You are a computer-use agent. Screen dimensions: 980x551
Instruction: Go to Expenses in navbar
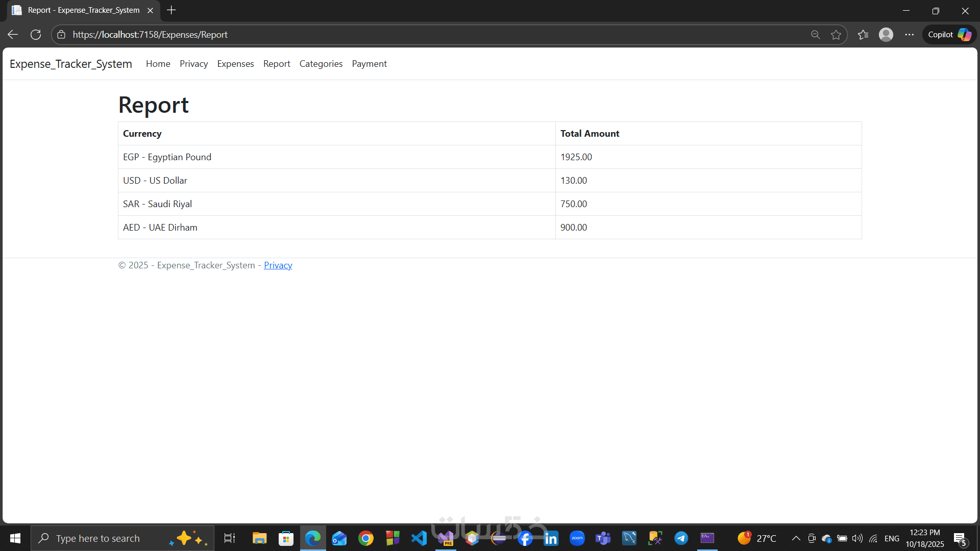[x=235, y=64]
